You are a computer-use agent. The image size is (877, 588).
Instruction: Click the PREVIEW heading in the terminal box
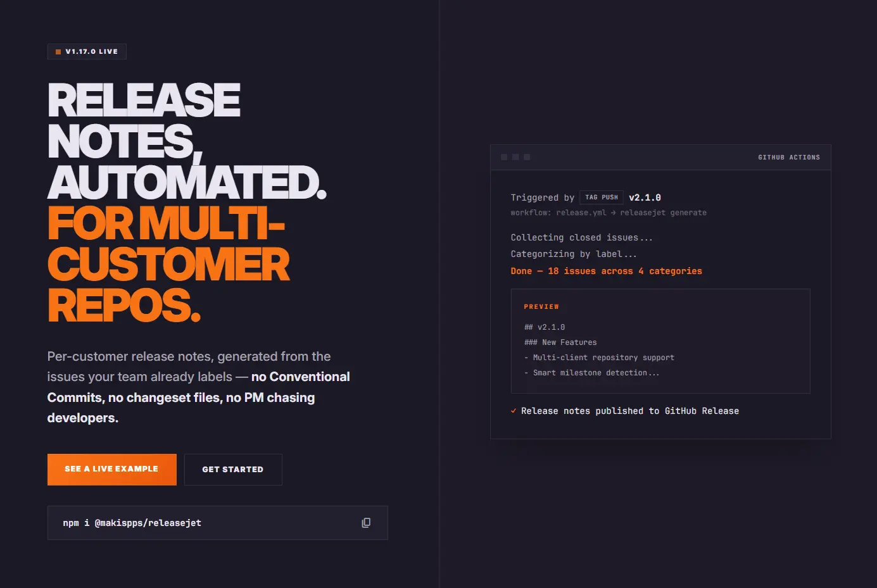click(541, 306)
